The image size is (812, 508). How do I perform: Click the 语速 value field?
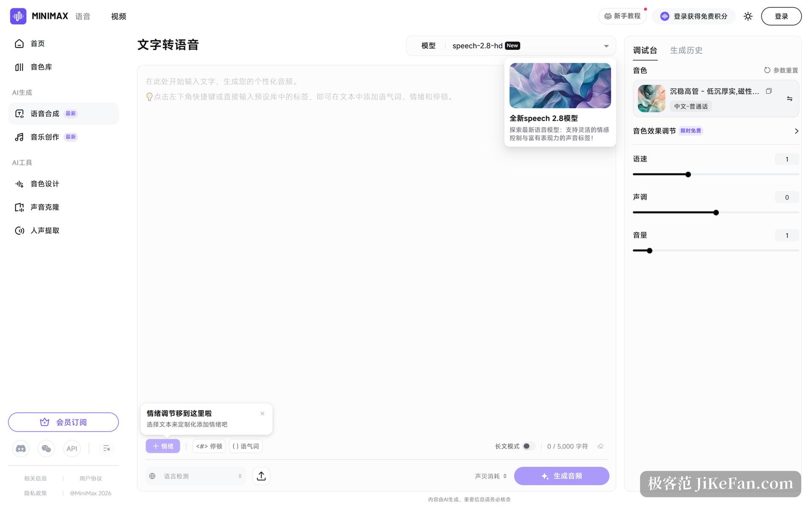tap(787, 159)
